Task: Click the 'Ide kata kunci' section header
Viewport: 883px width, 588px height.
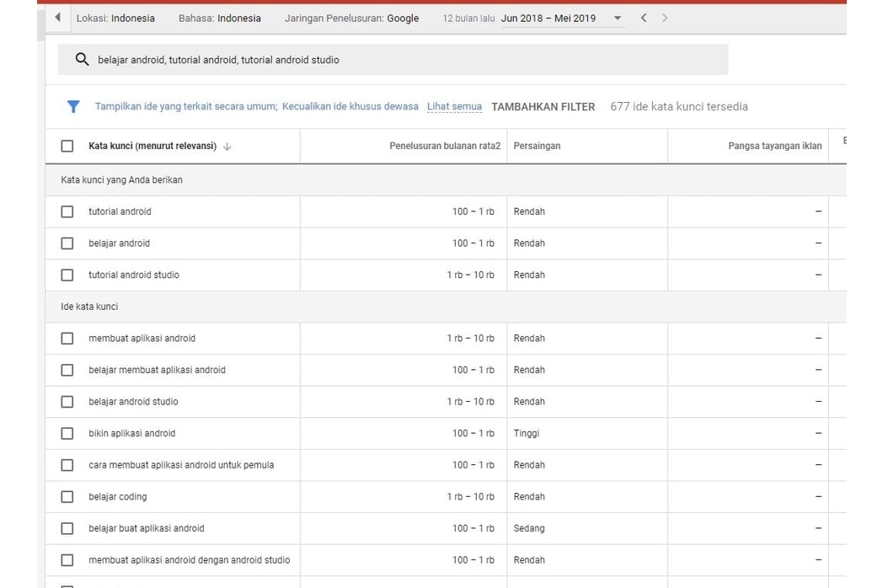Action: pos(89,307)
